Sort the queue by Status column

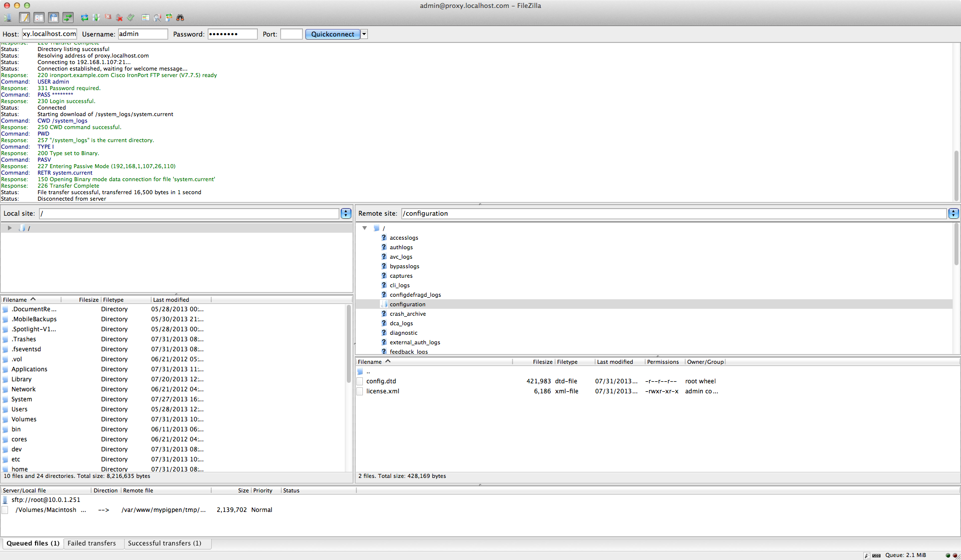point(318,490)
